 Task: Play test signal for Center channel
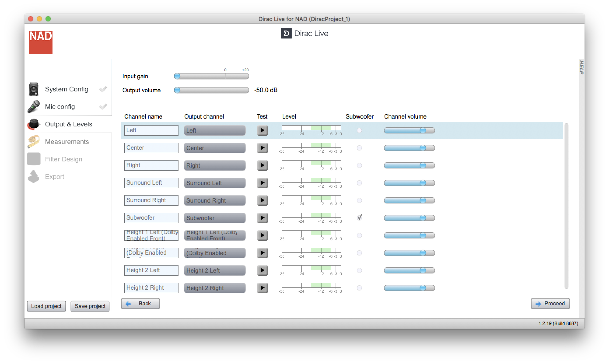262,148
